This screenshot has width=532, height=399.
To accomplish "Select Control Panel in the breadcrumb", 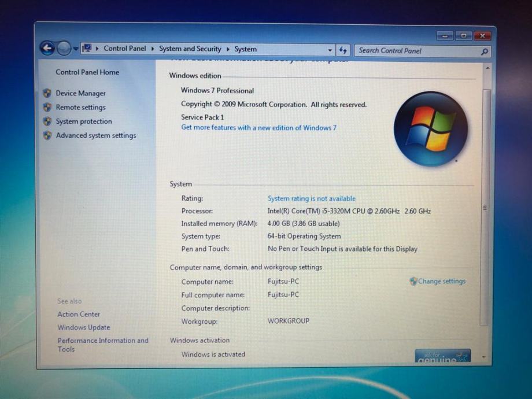I will (x=124, y=49).
